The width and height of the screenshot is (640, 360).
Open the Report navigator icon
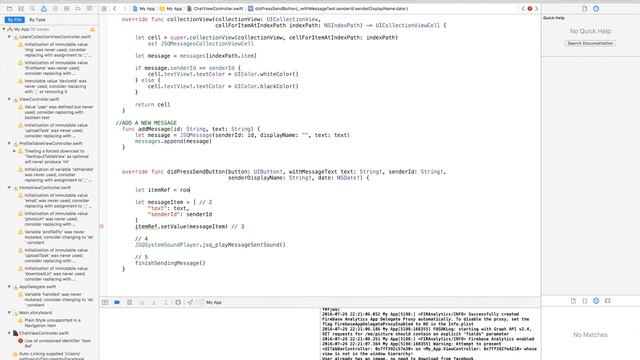coord(89,9)
